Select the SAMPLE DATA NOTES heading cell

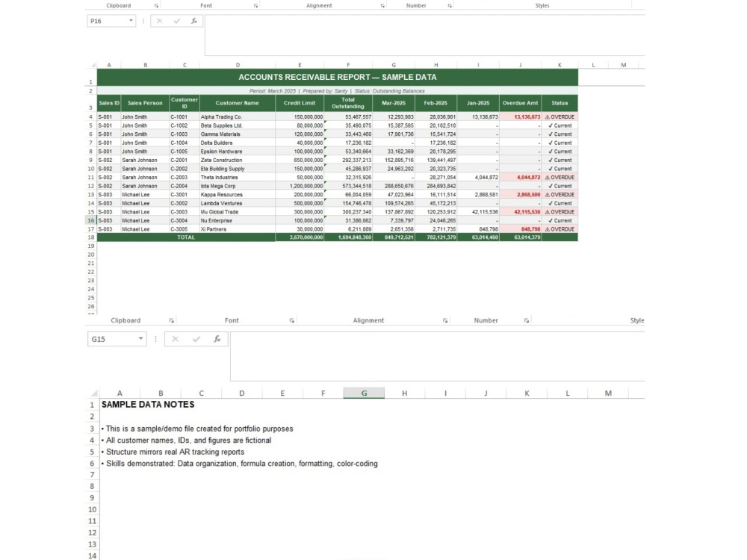pyautogui.click(x=148, y=404)
